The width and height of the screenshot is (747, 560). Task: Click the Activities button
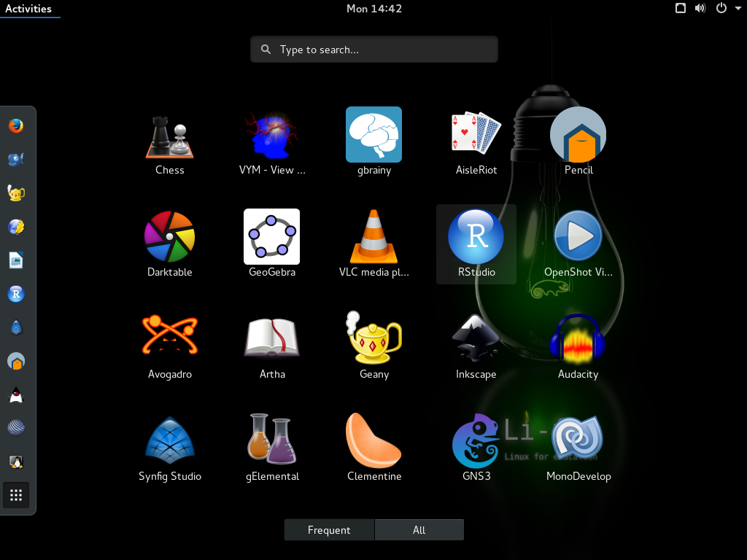pos(28,9)
